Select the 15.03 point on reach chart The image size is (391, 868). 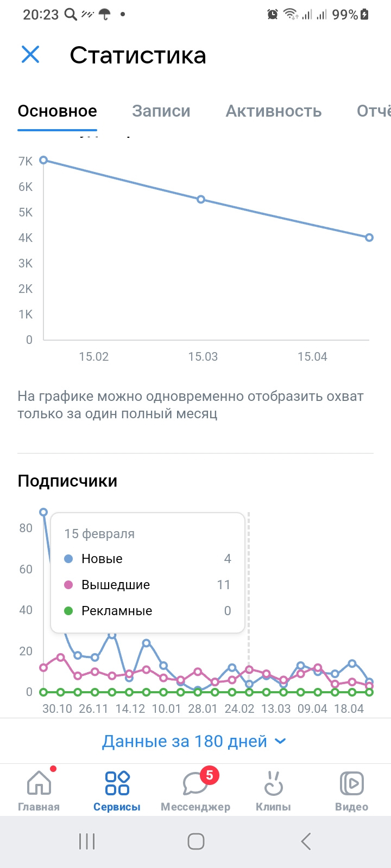pos(201,199)
